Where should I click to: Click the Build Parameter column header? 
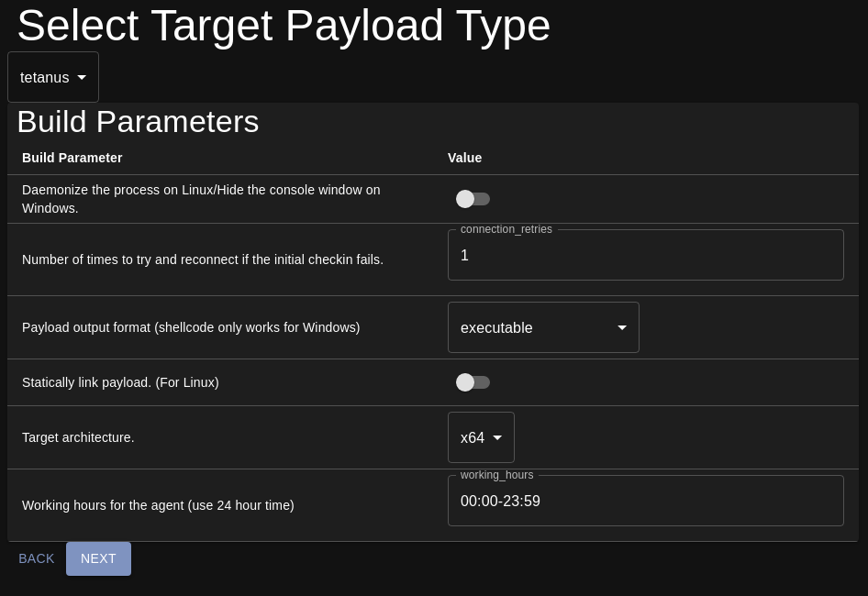click(x=72, y=158)
